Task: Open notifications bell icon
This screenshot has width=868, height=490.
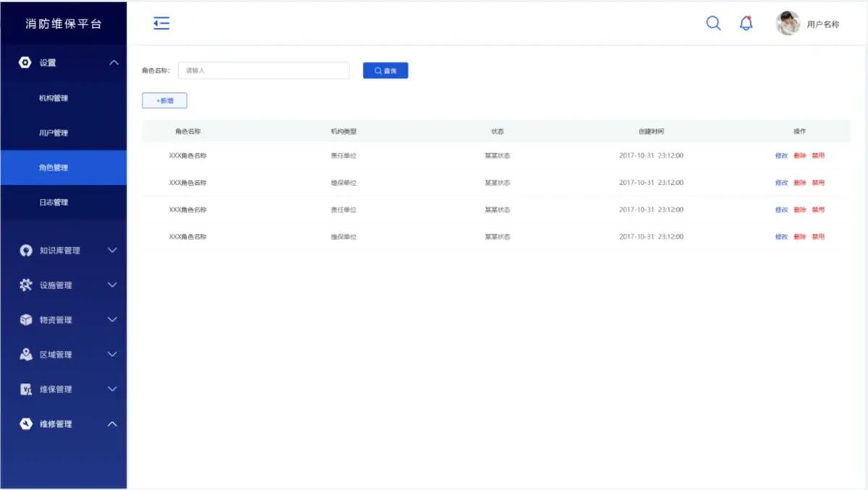Action: 746,23
